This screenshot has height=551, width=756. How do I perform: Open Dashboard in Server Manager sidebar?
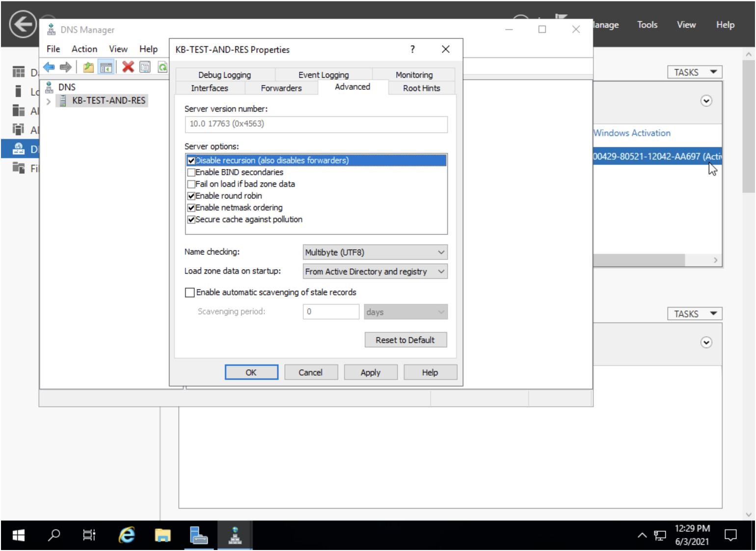[x=19, y=72]
